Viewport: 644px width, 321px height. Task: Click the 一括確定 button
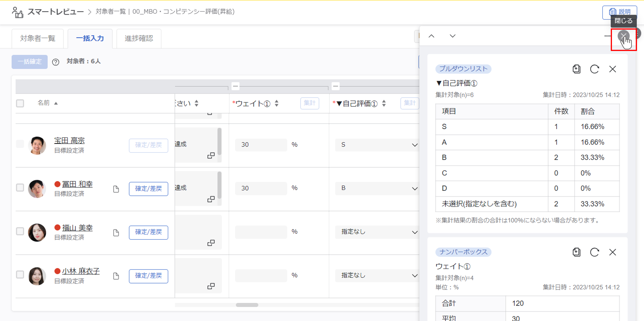coord(30,62)
